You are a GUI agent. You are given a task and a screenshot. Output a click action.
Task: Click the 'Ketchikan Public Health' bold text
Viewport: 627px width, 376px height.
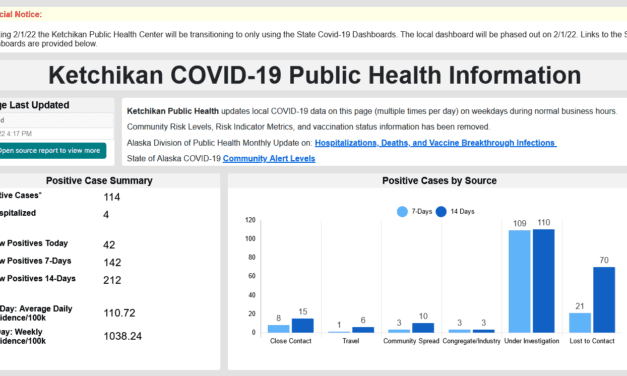[x=173, y=111]
